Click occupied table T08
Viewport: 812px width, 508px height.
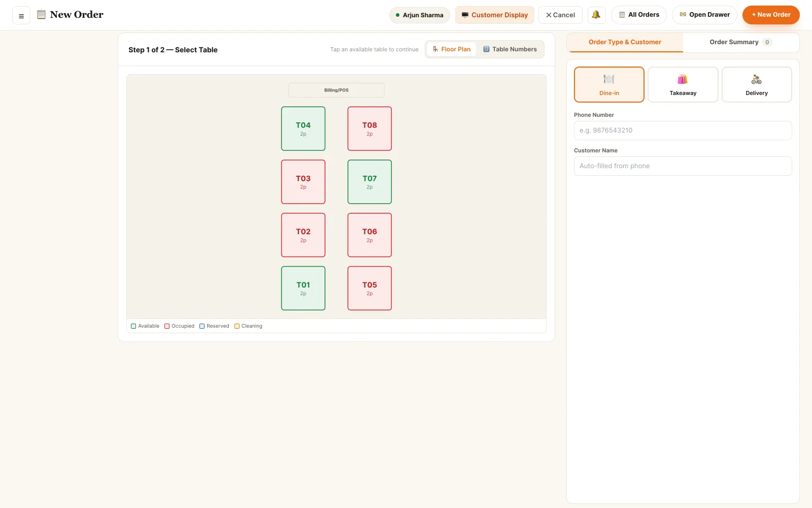[x=369, y=129]
